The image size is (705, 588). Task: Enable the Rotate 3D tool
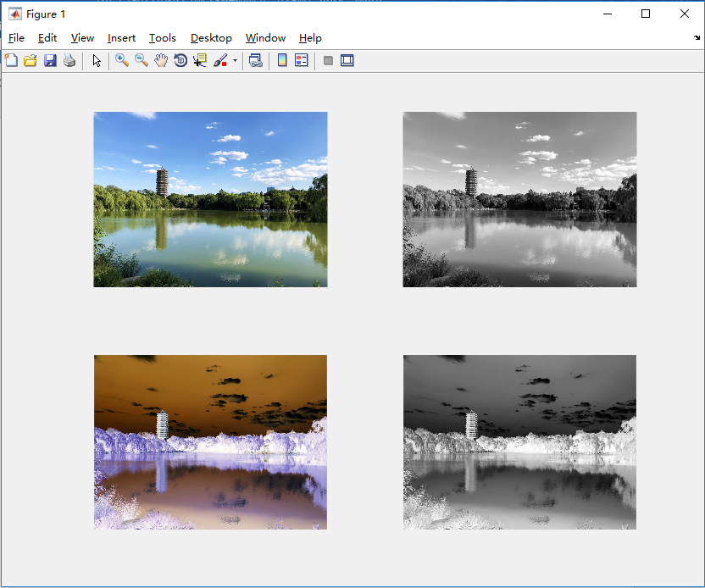180,60
